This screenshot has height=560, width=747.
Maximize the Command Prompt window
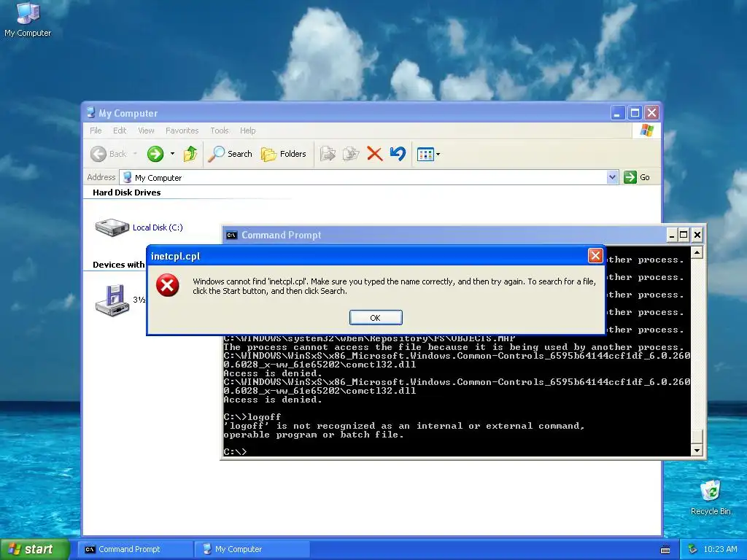pos(684,235)
